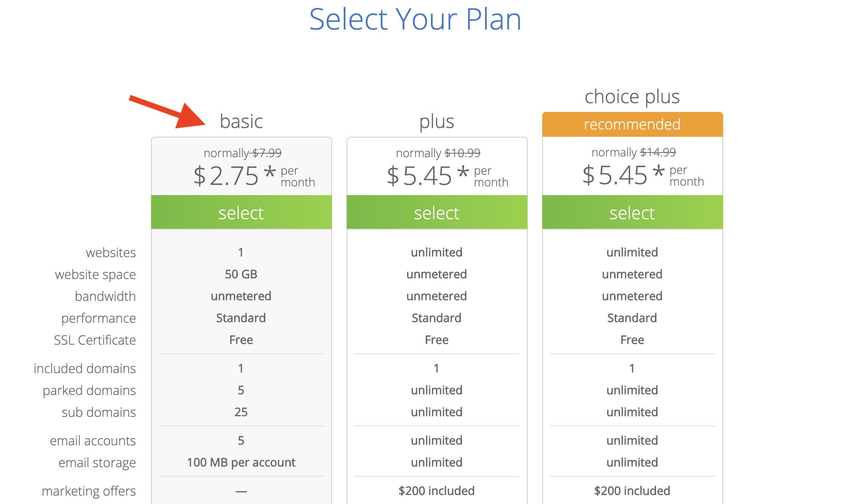Click the marketing offers row label
The width and height of the screenshot is (856, 504).
pos(89,491)
